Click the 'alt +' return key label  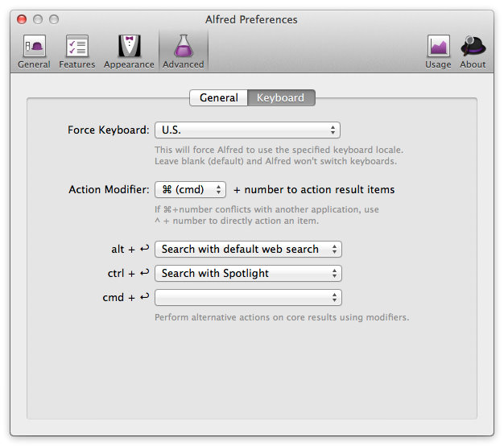pos(130,250)
